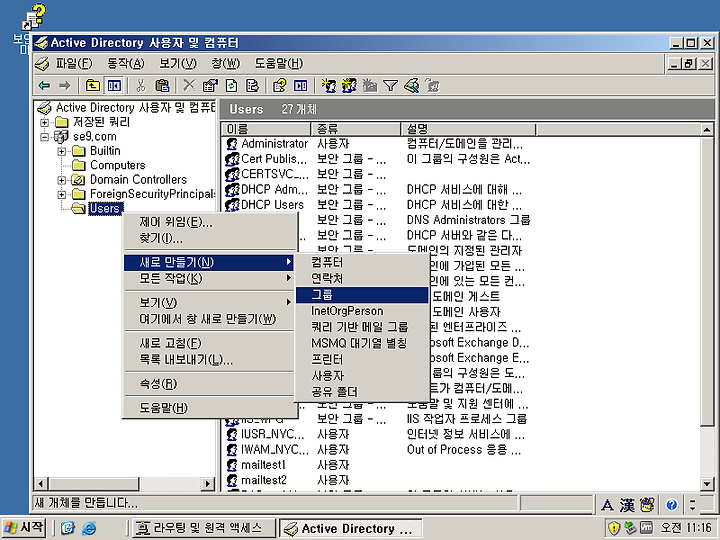This screenshot has height=540, width=720.
Task: Select 사용자 in the new submenu
Action: pyautogui.click(x=362, y=376)
